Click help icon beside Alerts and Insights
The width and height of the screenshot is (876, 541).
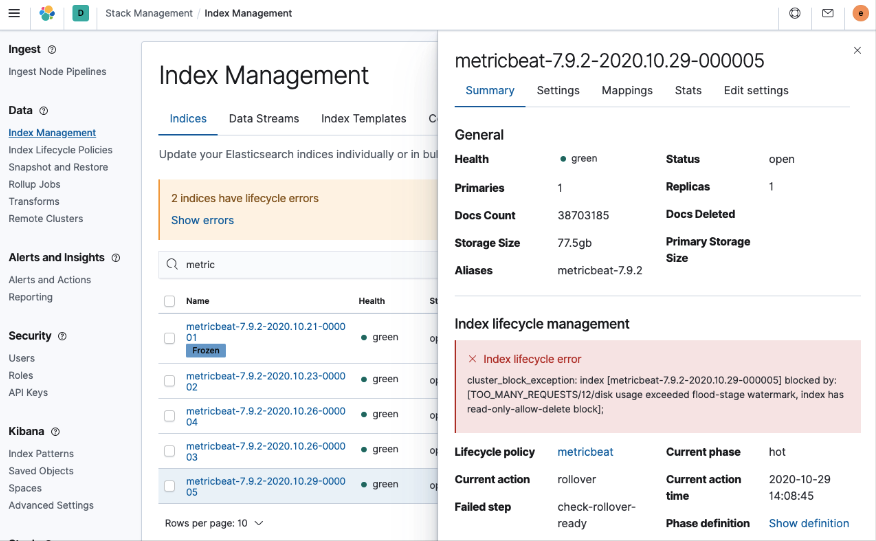pos(116,258)
